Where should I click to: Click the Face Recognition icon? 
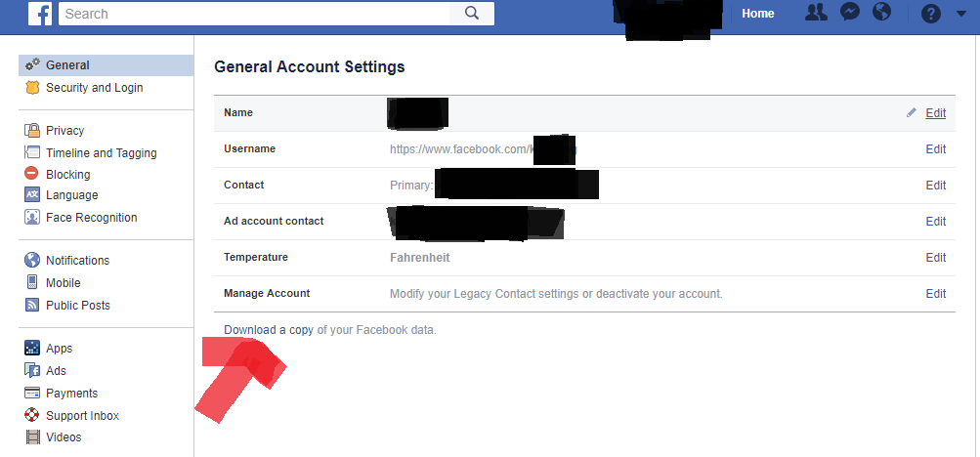pyautogui.click(x=32, y=217)
